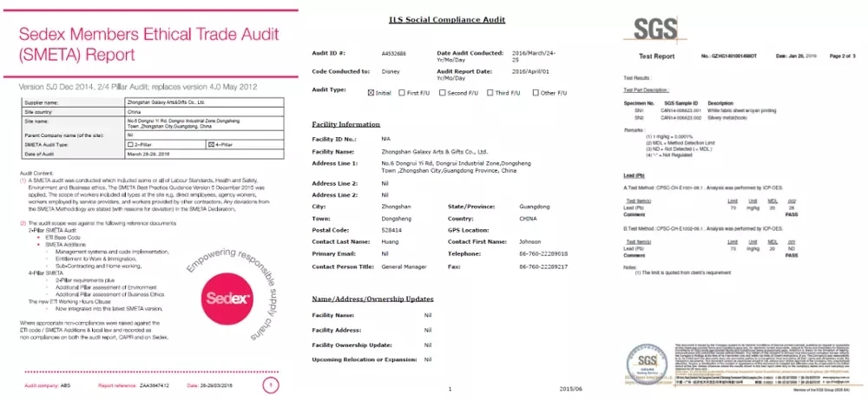Click Contact Person Title value General Manager
The image size is (868, 401).
click(404, 266)
